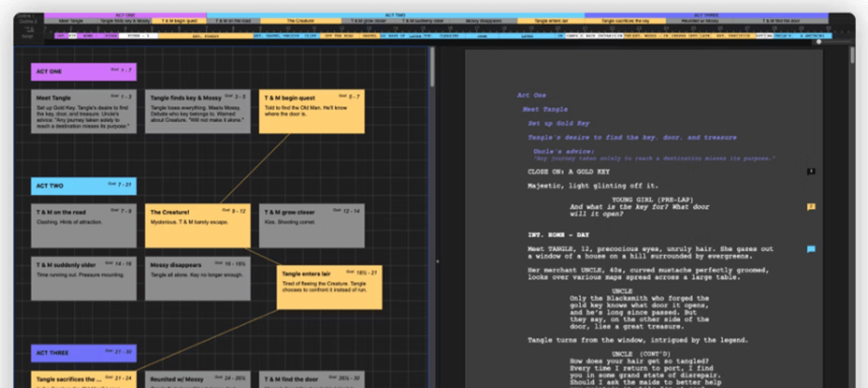Open the black note flag beside CLOSE ON: A GOLD KEY
Image resolution: width=868 pixels, height=388 pixels.
point(811,172)
